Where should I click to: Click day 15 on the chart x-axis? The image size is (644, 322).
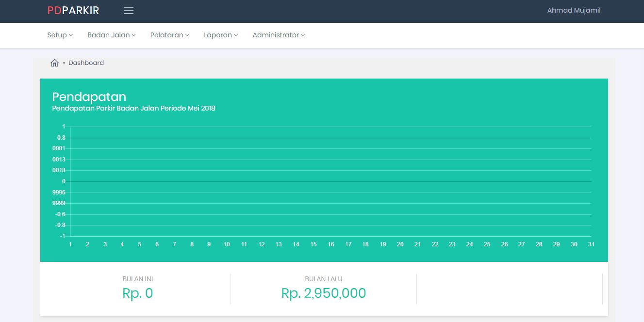pos(314,244)
